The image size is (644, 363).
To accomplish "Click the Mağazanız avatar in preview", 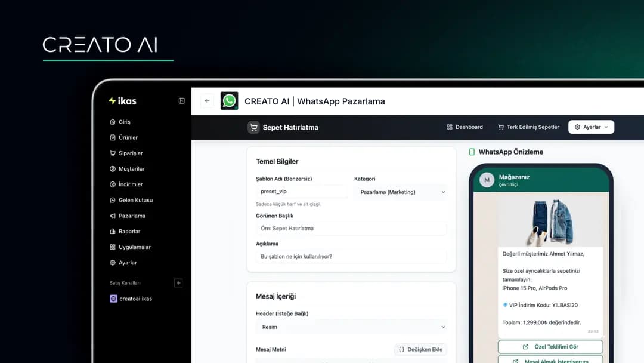I will click(487, 180).
